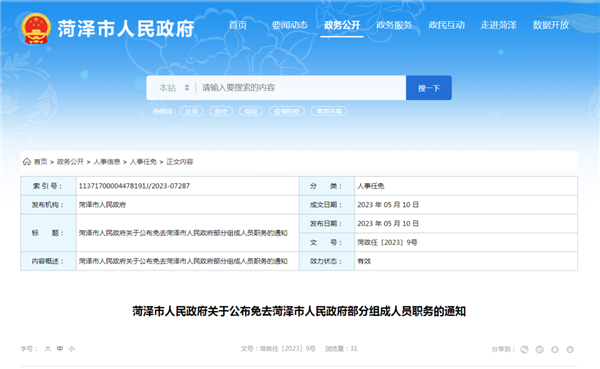This screenshot has height=369, width=600.
Task: Set font size to 大
Action: click(48, 349)
